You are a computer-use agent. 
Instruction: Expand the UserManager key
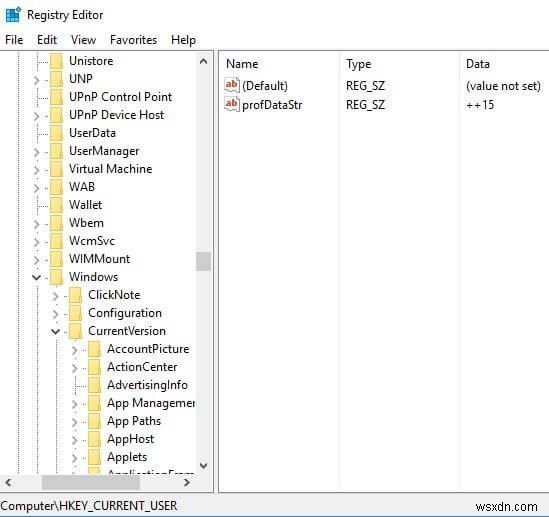pyautogui.click(x=36, y=152)
